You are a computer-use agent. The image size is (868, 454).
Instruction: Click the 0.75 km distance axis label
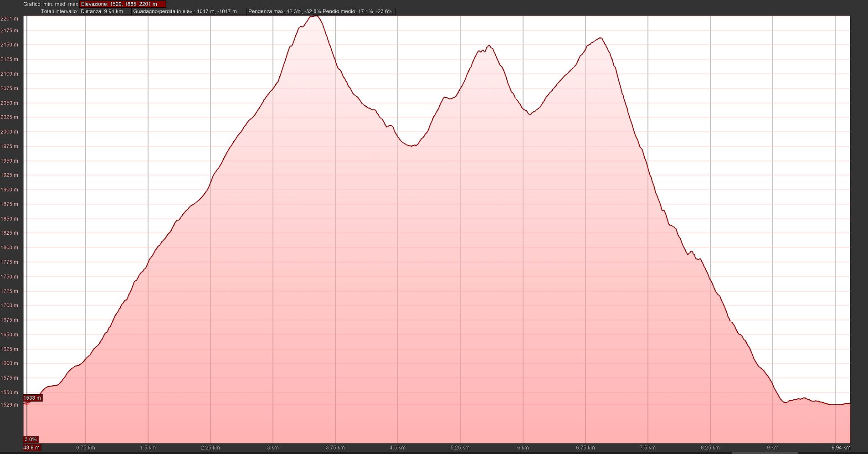85,448
